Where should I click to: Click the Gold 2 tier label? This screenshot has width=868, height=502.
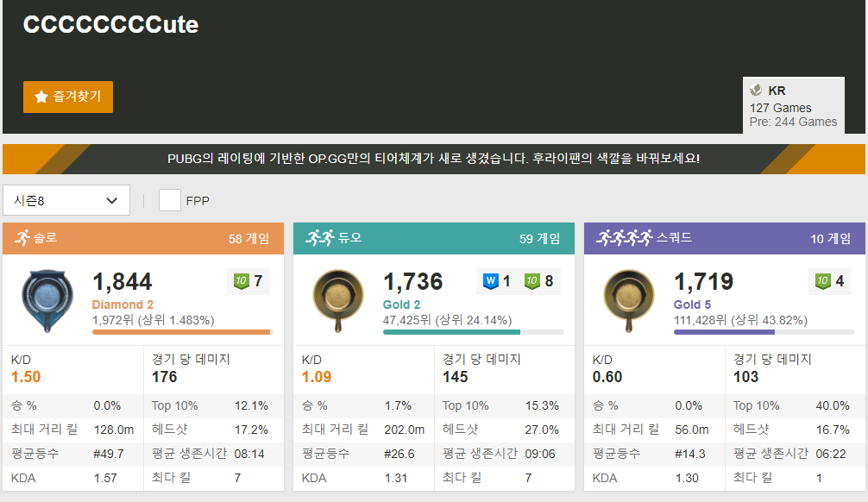point(401,304)
